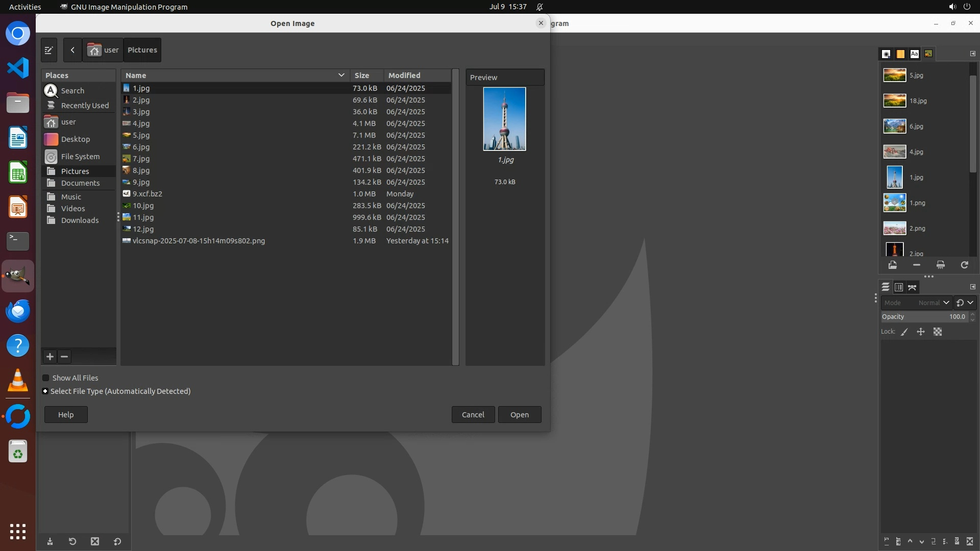Select the 6.jpg thumbnail in the history panel

tap(895, 126)
